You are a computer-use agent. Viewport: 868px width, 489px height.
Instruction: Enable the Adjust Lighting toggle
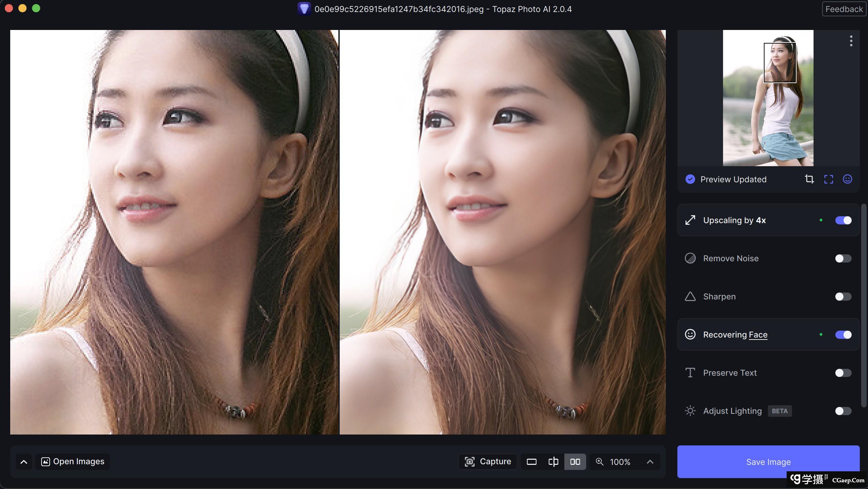[x=843, y=411]
